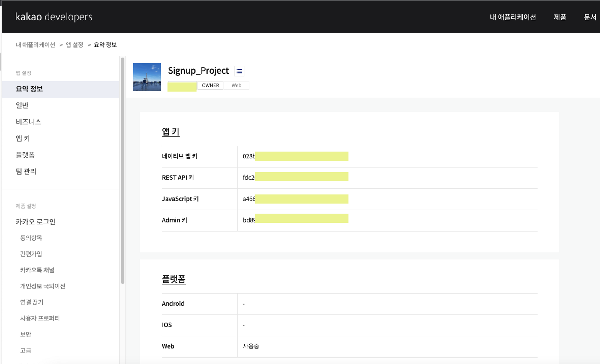This screenshot has width=600, height=364.
Task: Click the sidebar vertical scrollbar
Action: click(123, 170)
